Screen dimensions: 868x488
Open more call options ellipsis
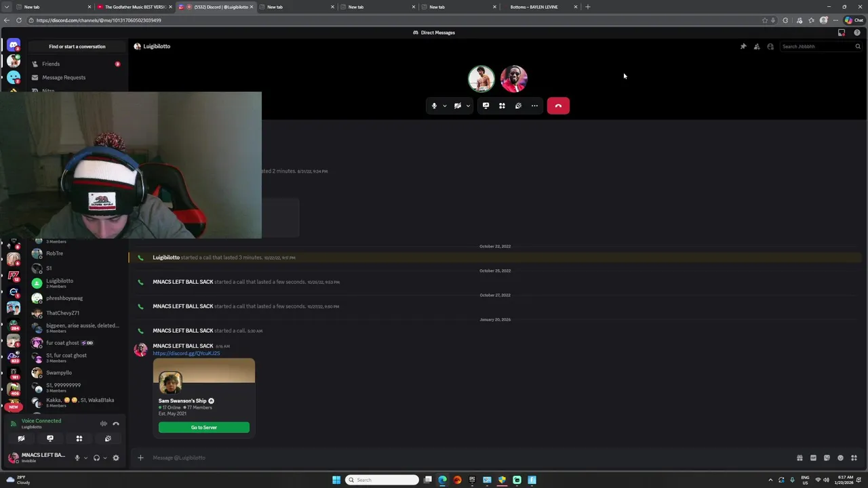click(534, 106)
